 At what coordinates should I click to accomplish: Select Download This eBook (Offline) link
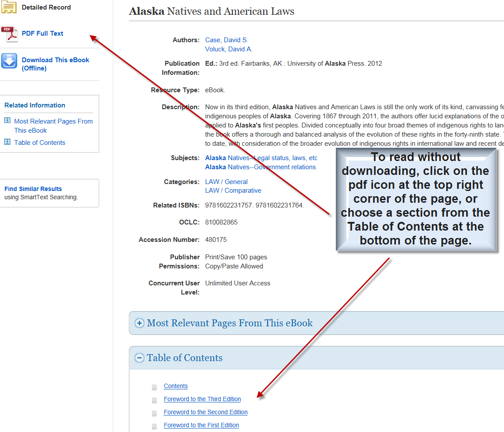coord(55,64)
